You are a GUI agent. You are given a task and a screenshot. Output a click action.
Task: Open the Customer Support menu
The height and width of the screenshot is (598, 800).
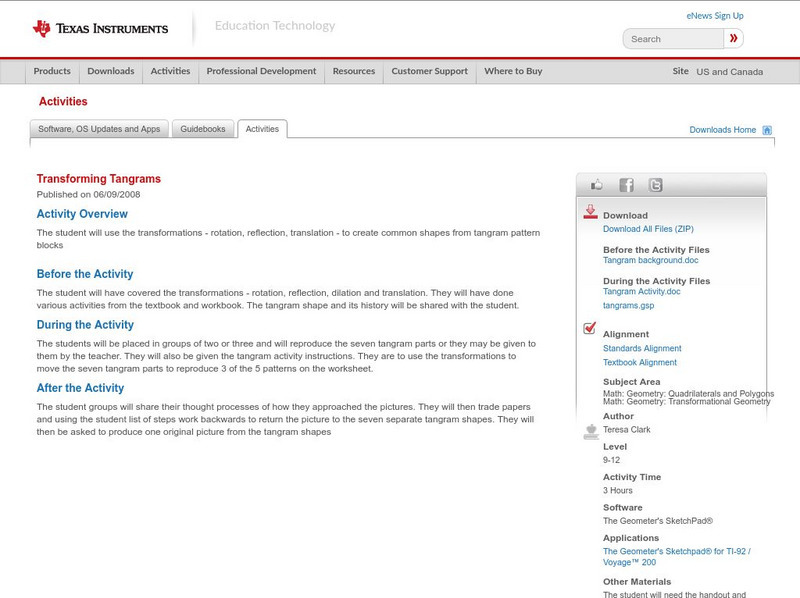(430, 71)
